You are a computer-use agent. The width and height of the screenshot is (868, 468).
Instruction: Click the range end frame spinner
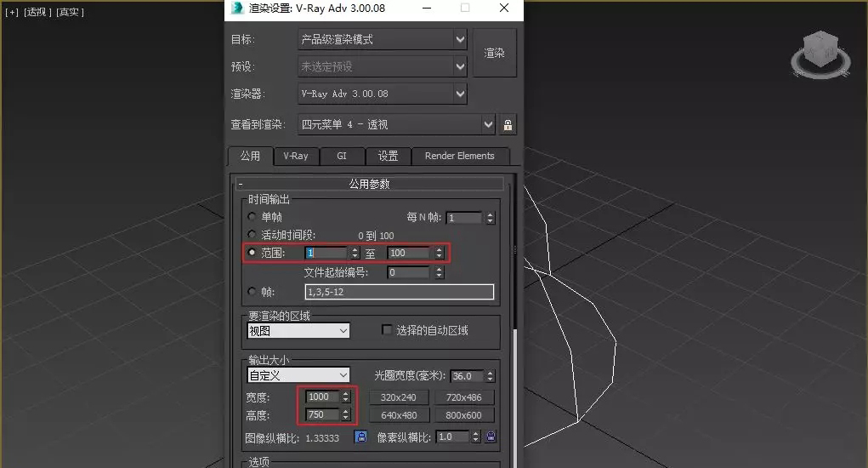[439, 253]
